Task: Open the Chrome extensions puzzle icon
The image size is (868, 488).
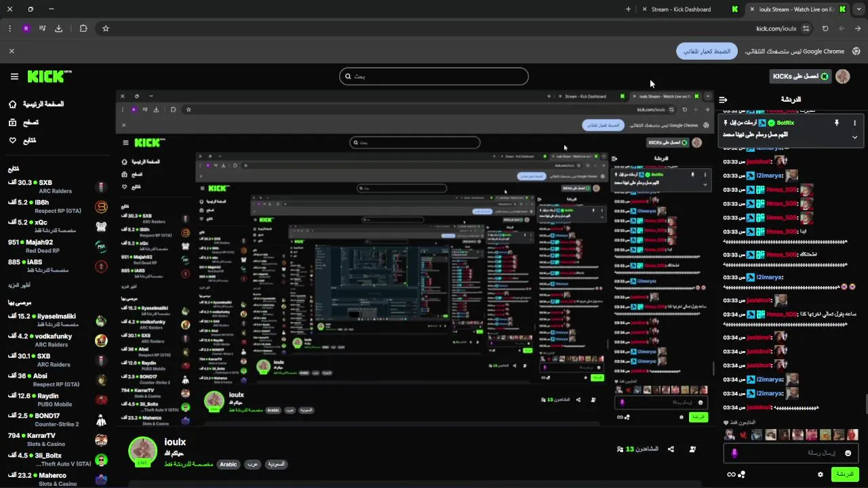Action: coord(83,28)
